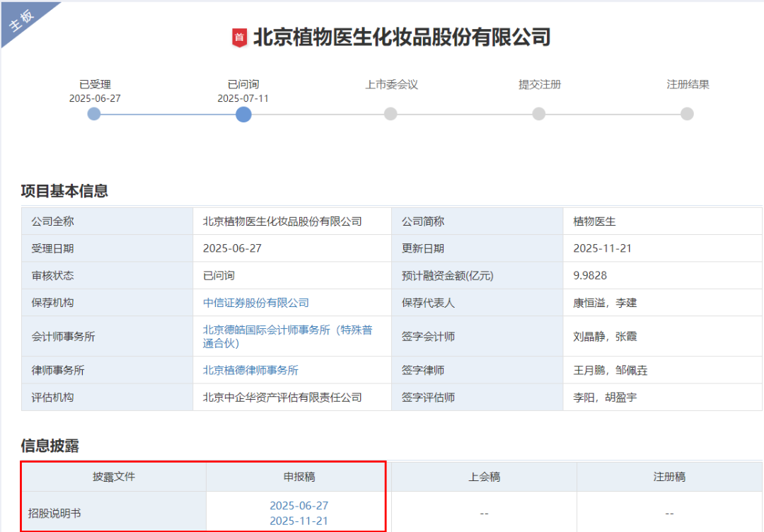Click the 披露文件 column header

click(114, 477)
